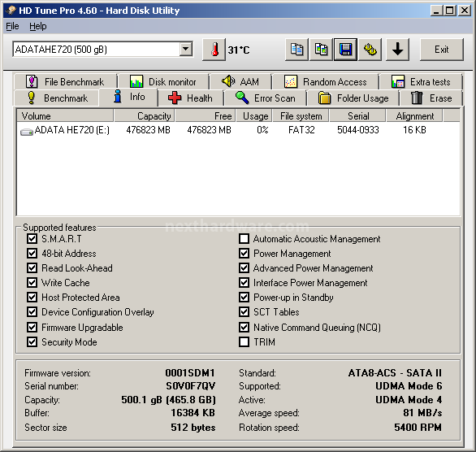Click the 16 KB alignment value

pos(414,130)
